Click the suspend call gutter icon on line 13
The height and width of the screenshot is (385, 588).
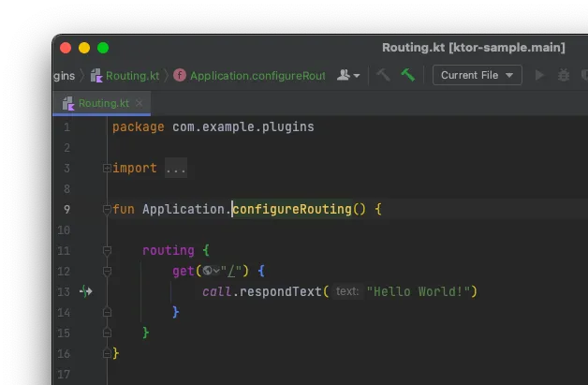[86, 291]
